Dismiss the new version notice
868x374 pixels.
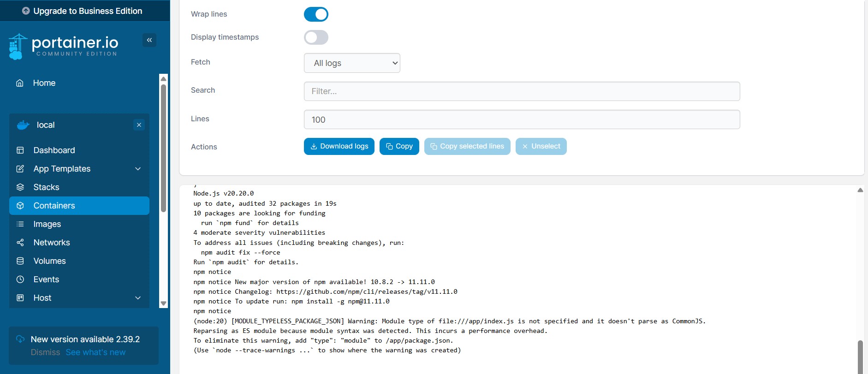coord(45,352)
